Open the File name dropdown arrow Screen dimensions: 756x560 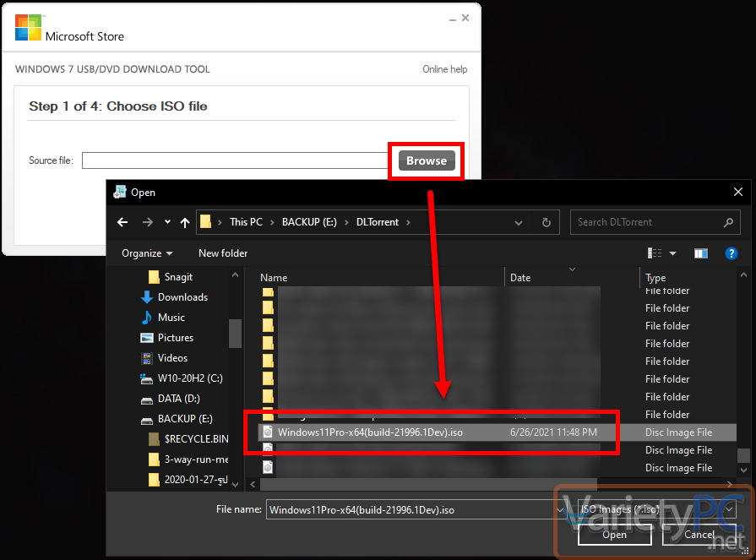(x=560, y=510)
